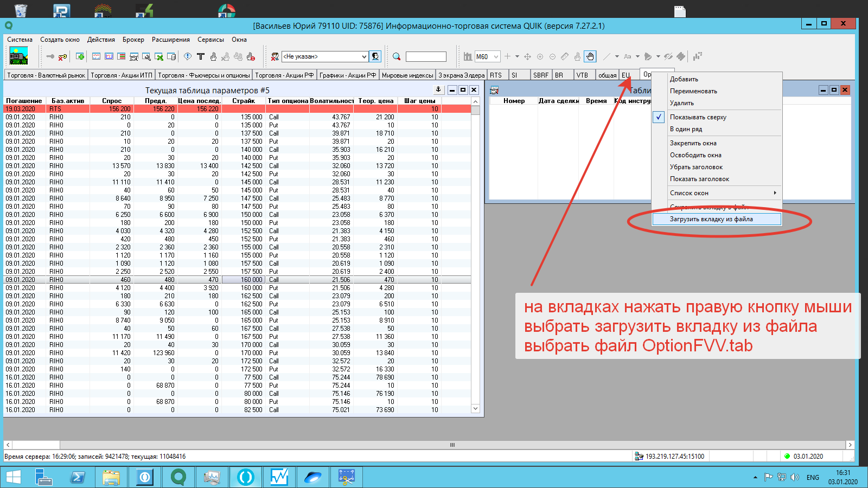The image size is (868, 488).
Task: Click the 'Номер' column header in right table
Action: 514,101
